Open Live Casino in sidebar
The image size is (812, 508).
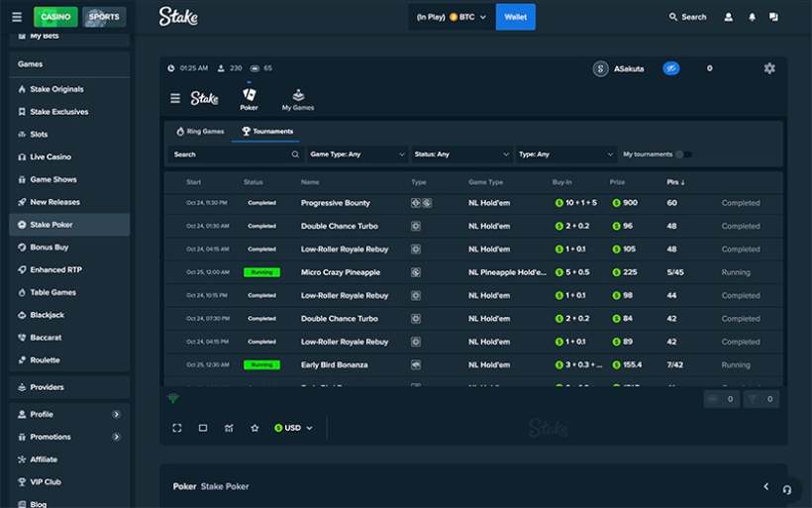pyautogui.click(x=69, y=156)
